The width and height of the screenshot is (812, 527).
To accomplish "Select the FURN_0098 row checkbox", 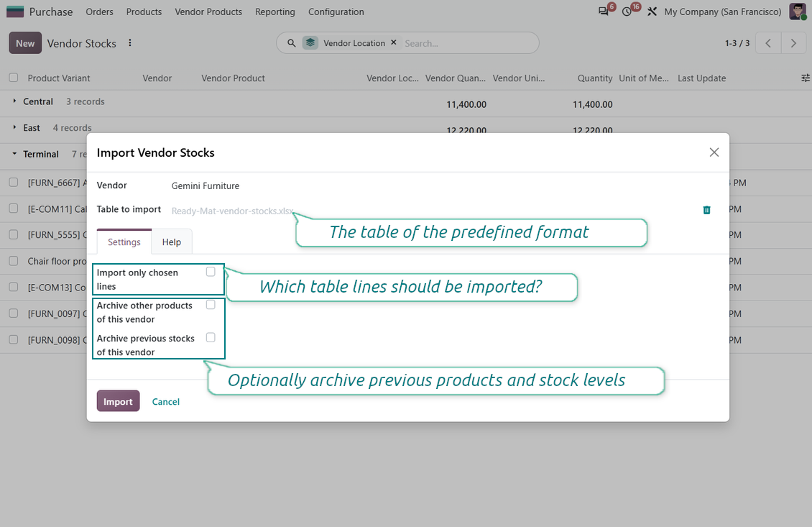I will pyautogui.click(x=14, y=340).
